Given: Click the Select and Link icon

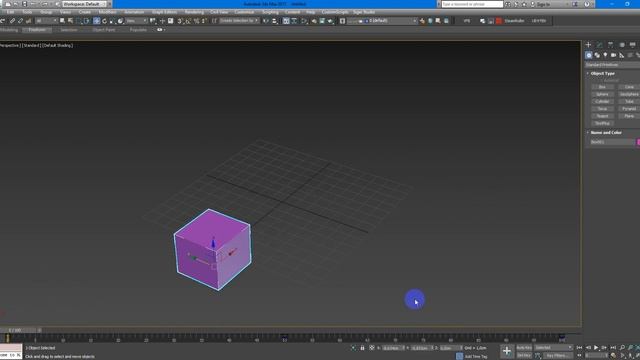Looking at the screenshot, I should pos(12,21).
